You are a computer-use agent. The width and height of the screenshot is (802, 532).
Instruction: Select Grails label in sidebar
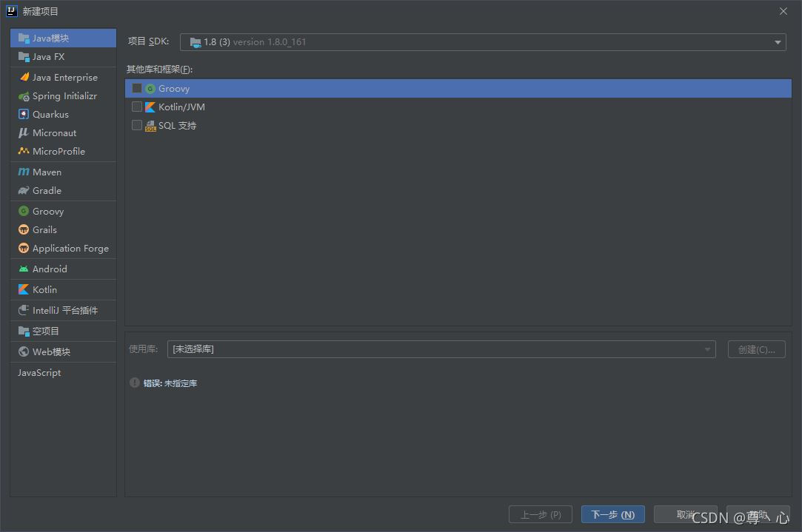44,230
